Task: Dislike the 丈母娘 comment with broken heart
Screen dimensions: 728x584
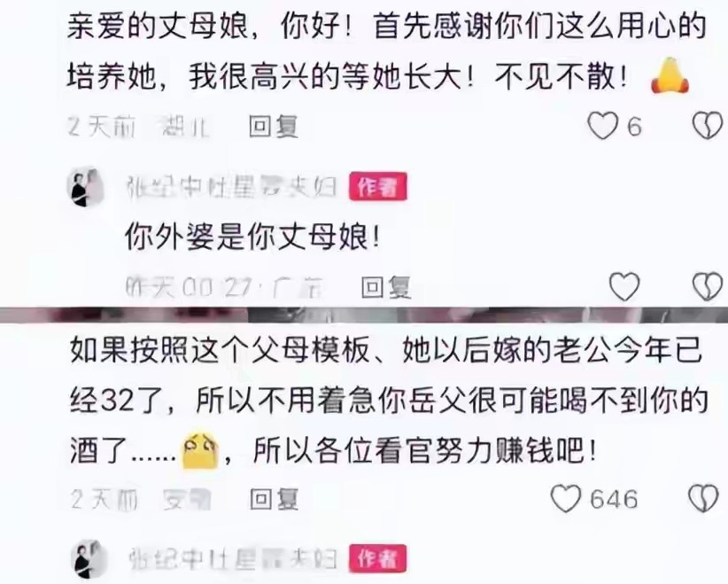Action: [x=708, y=126]
